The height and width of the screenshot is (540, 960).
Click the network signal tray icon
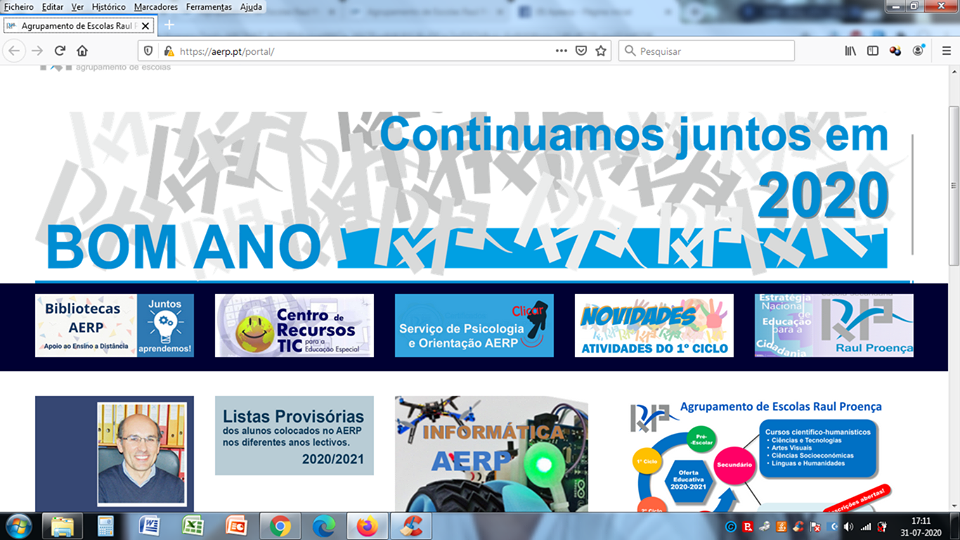coord(866,527)
